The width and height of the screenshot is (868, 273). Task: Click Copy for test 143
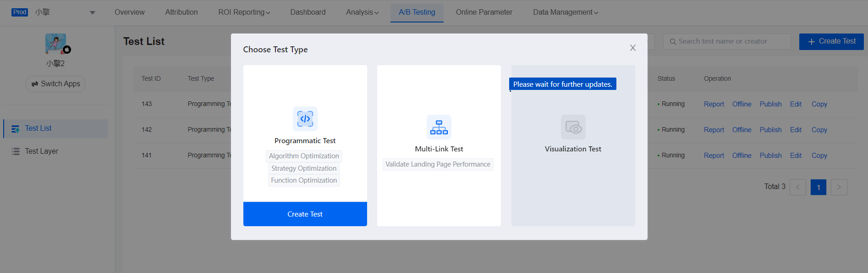(x=819, y=105)
